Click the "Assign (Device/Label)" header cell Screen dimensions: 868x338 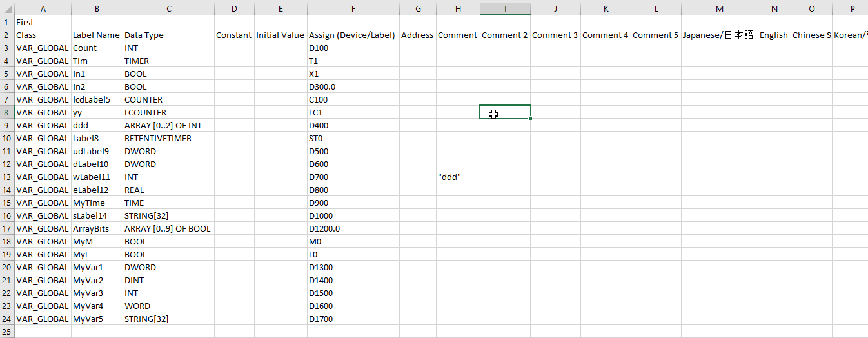coord(351,35)
